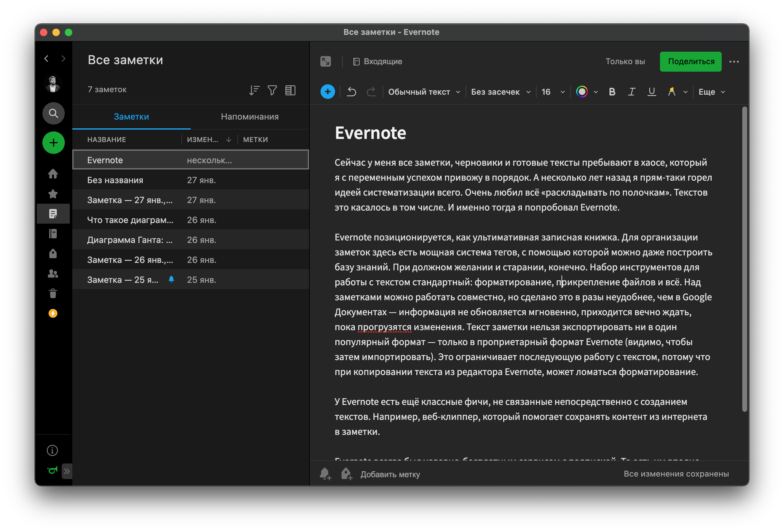Open note list filter funnel
Viewport: 784px width, 532px height.
tap(272, 90)
